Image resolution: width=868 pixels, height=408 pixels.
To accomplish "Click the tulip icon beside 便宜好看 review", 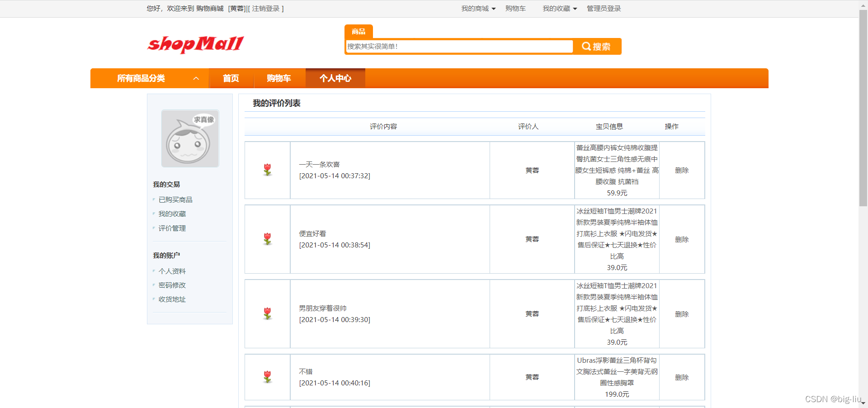I will (x=268, y=239).
